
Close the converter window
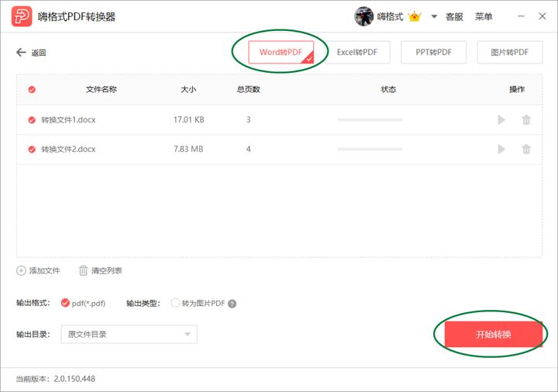542,16
